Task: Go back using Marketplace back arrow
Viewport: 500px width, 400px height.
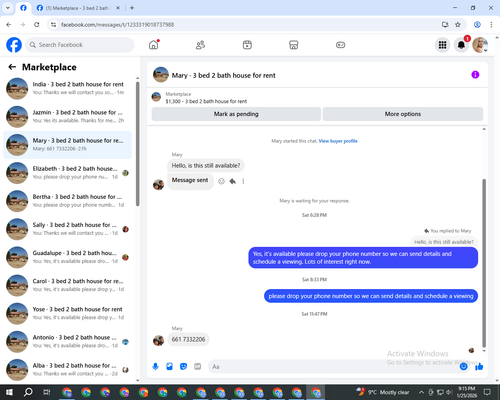Action: coord(12,67)
